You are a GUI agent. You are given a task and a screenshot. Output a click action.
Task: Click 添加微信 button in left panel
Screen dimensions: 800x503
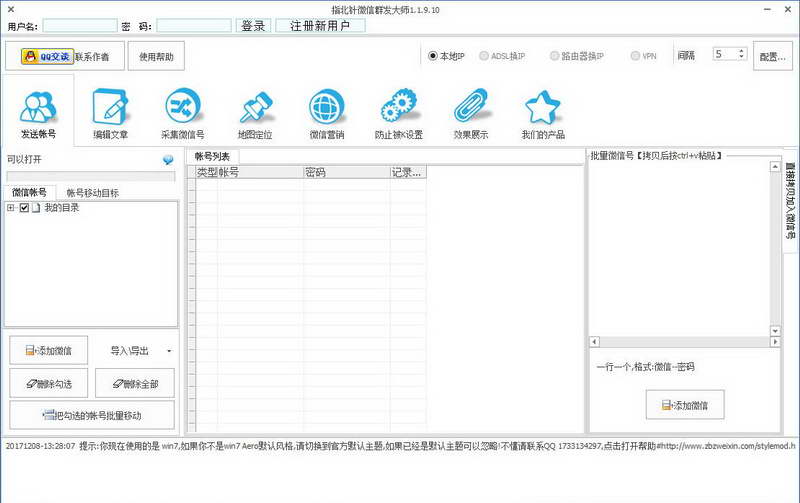click(x=48, y=350)
